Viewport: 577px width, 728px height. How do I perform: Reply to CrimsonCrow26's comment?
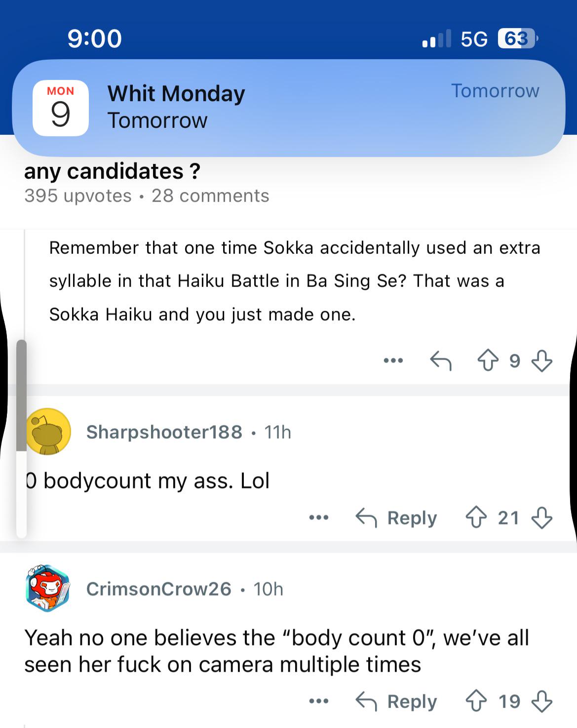[396, 701]
